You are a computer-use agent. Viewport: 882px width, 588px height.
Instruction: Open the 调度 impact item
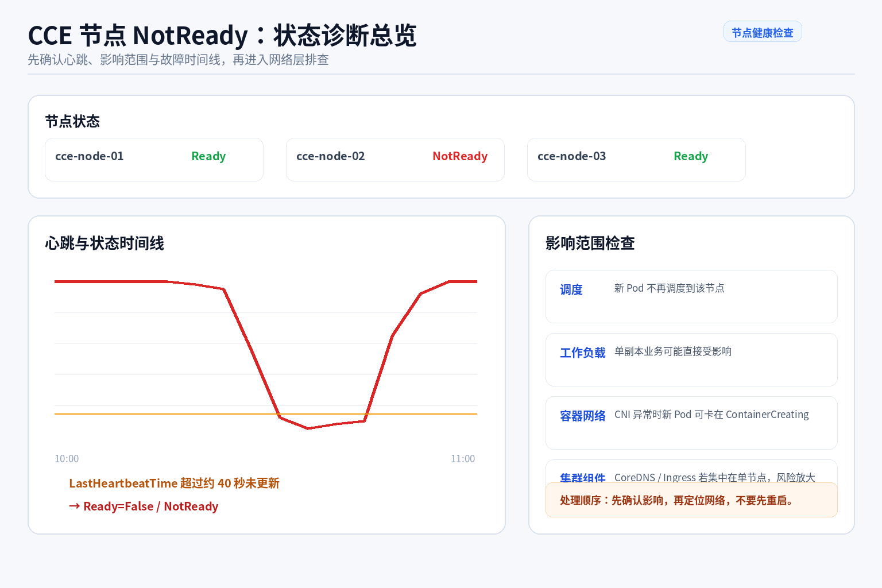click(691, 296)
